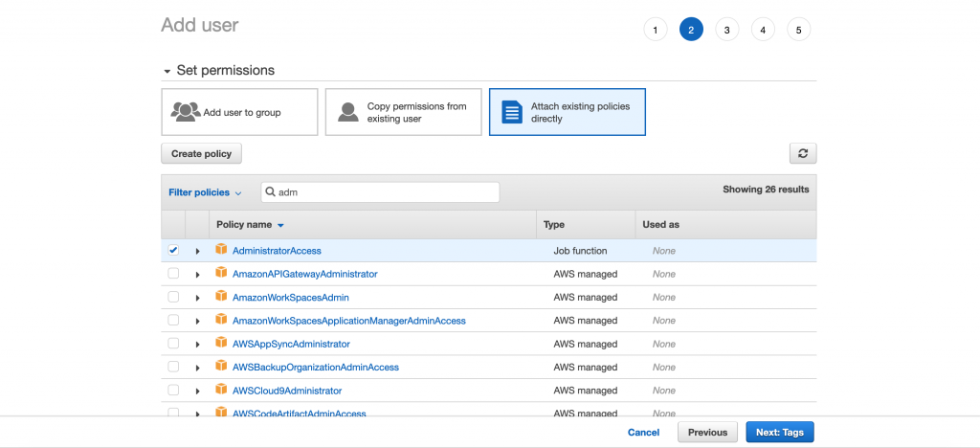Click None in the AdministratorAccess row

click(664, 251)
